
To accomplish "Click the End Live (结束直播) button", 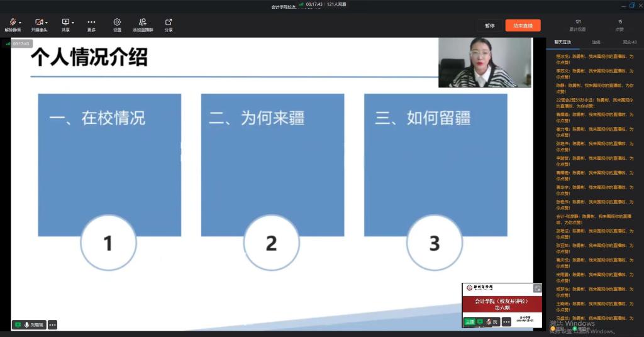I will [523, 26].
